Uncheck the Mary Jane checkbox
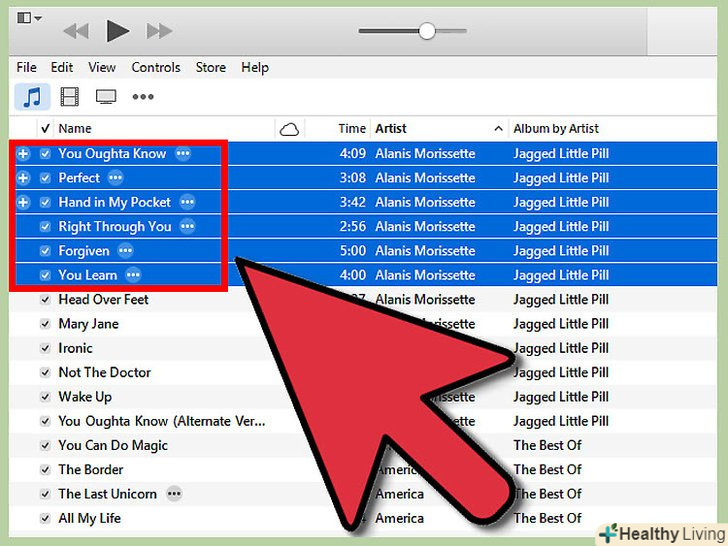Screen dimensions: 728x546 (x=45, y=324)
